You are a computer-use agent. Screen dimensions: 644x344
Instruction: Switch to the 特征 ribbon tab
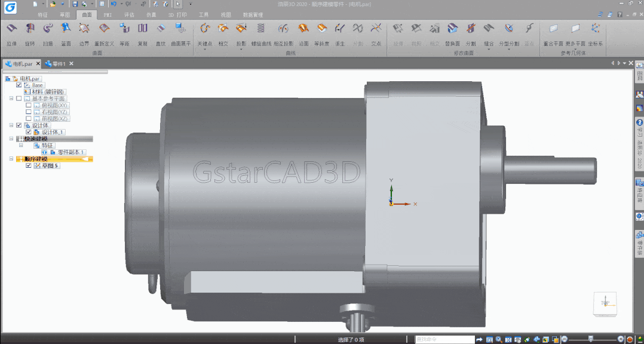[x=42, y=15]
